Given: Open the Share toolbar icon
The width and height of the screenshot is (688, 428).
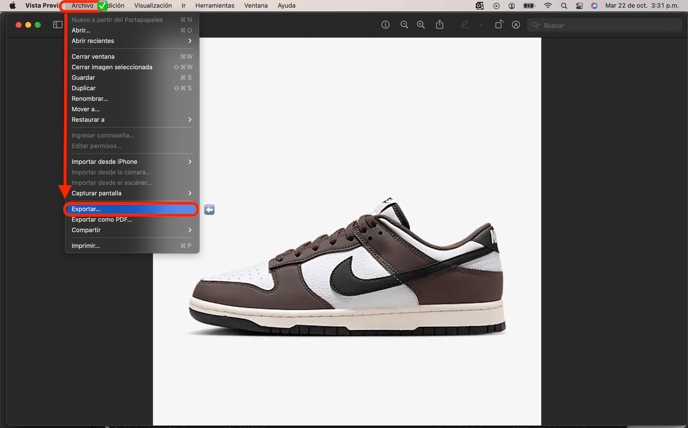Looking at the screenshot, I should pyautogui.click(x=440, y=25).
